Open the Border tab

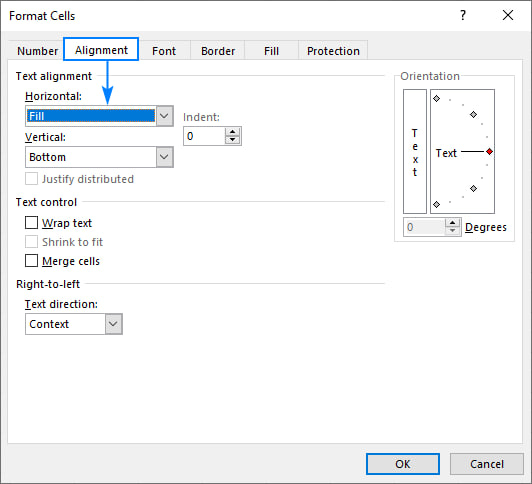click(x=218, y=51)
